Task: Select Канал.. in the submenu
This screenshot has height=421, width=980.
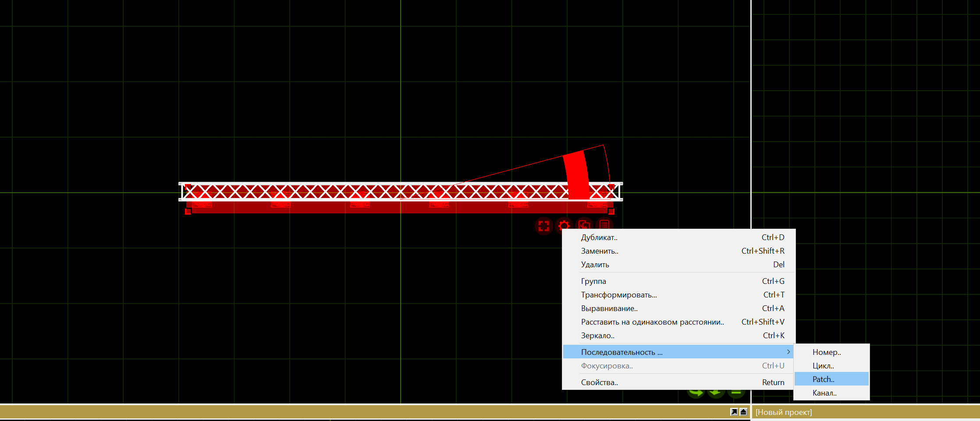Action: click(831, 393)
